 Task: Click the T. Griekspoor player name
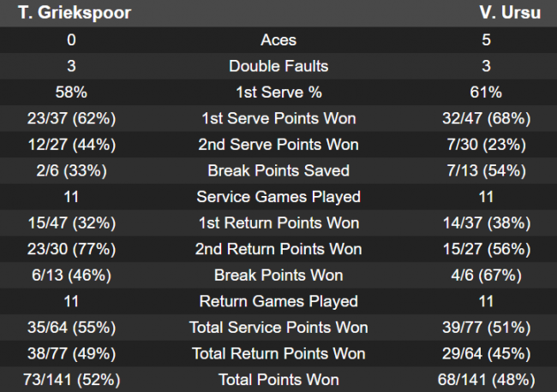click(67, 14)
